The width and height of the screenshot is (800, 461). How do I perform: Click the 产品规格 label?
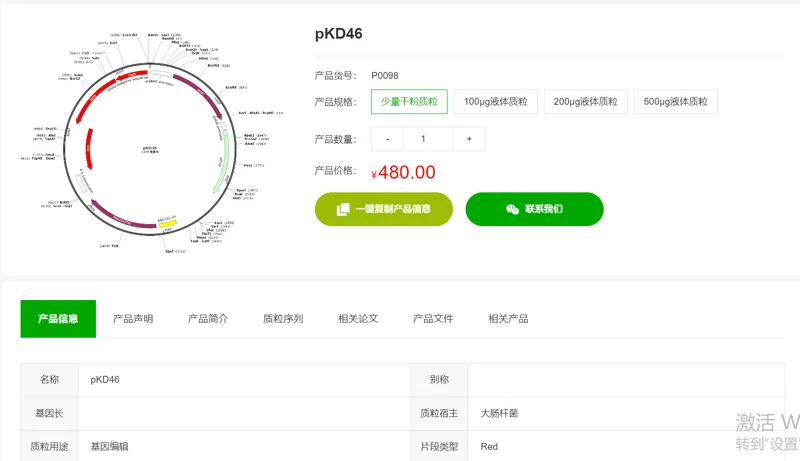[x=335, y=102]
